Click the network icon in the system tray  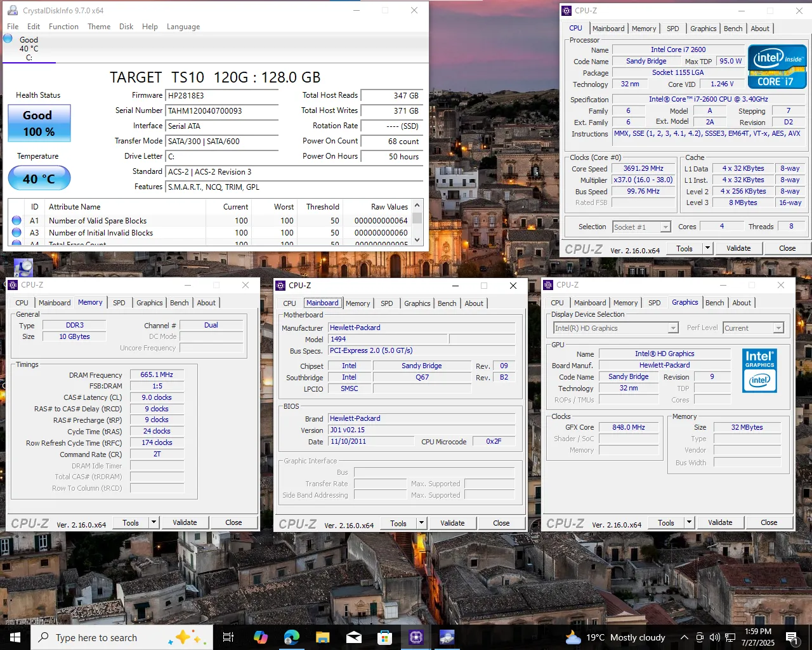pyautogui.click(x=730, y=637)
